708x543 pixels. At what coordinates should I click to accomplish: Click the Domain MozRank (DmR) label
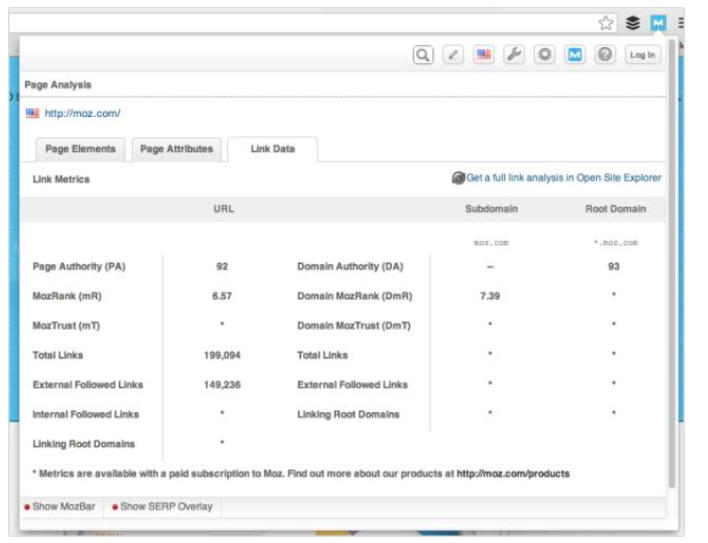[x=354, y=296]
